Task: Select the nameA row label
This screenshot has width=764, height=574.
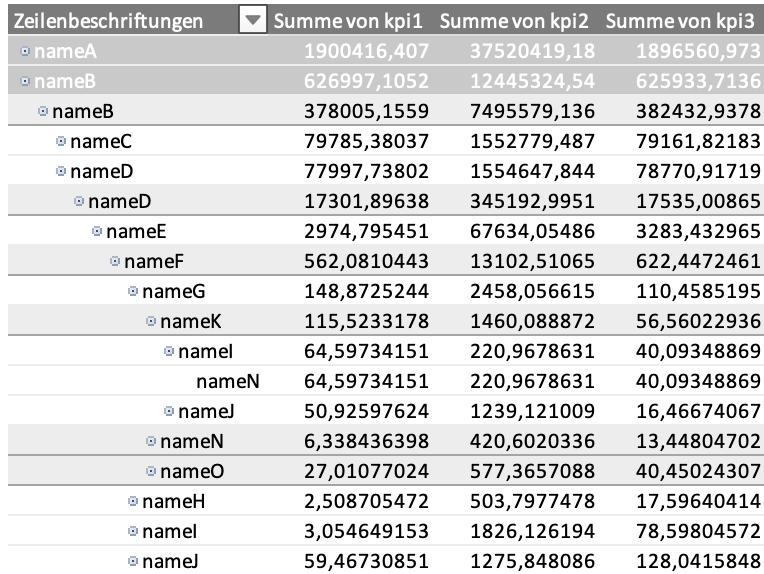Action: (65, 51)
